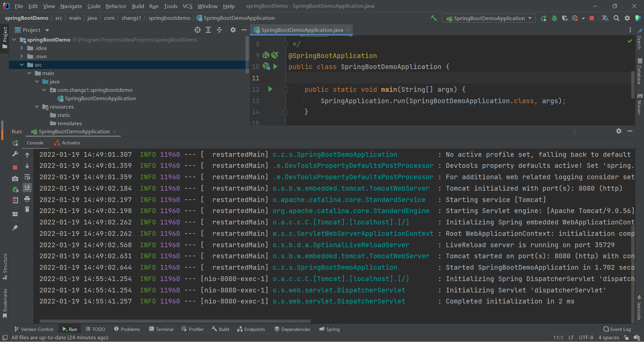Open the Maven tool window
Screen dimensions: 644x342
640,105
